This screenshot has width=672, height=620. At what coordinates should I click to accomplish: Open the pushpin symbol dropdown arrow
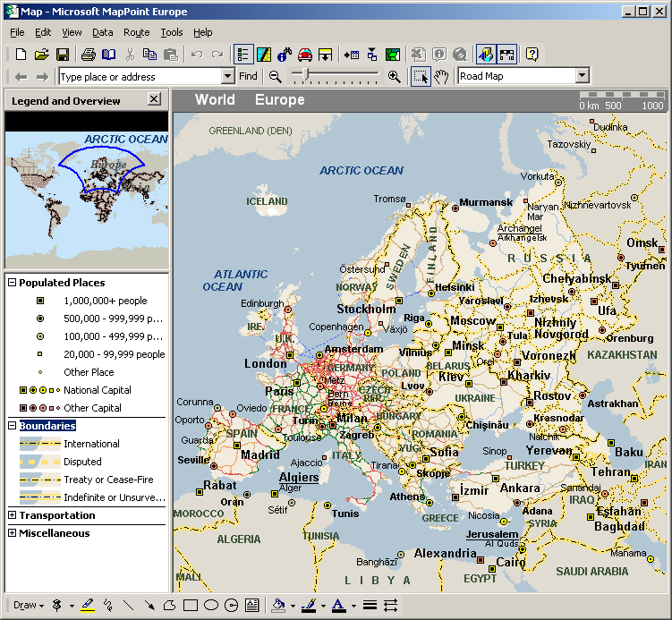72,606
